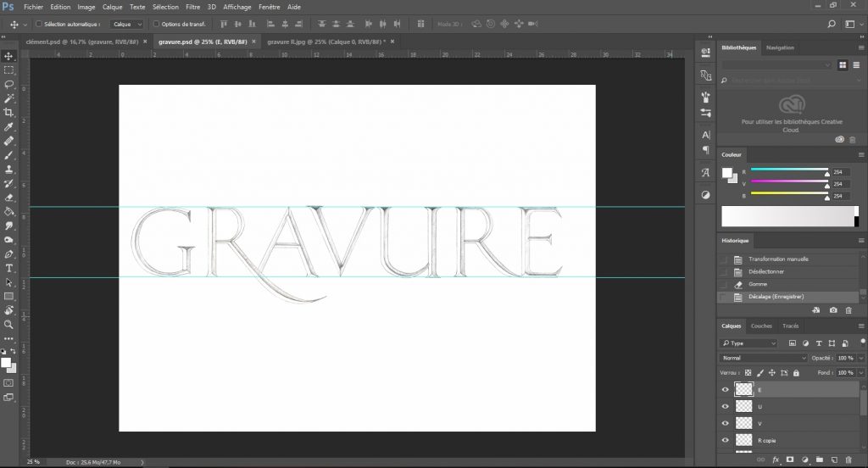
Task: Enable Options de transf. checkbox
Action: [x=156, y=24]
